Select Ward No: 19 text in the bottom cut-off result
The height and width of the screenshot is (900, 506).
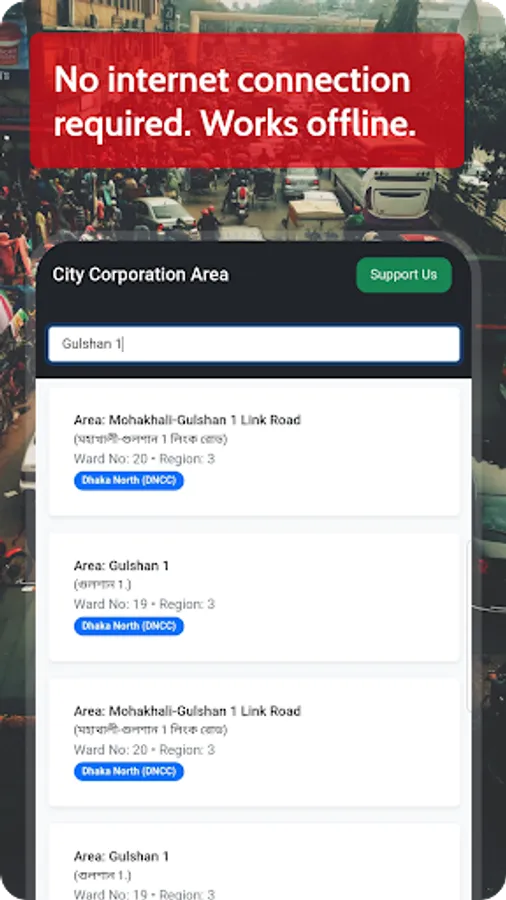coord(111,894)
